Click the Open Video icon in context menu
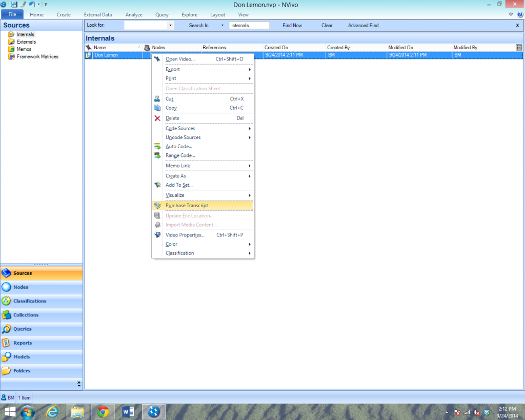Viewport: 525px width, 420px height. [x=157, y=59]
